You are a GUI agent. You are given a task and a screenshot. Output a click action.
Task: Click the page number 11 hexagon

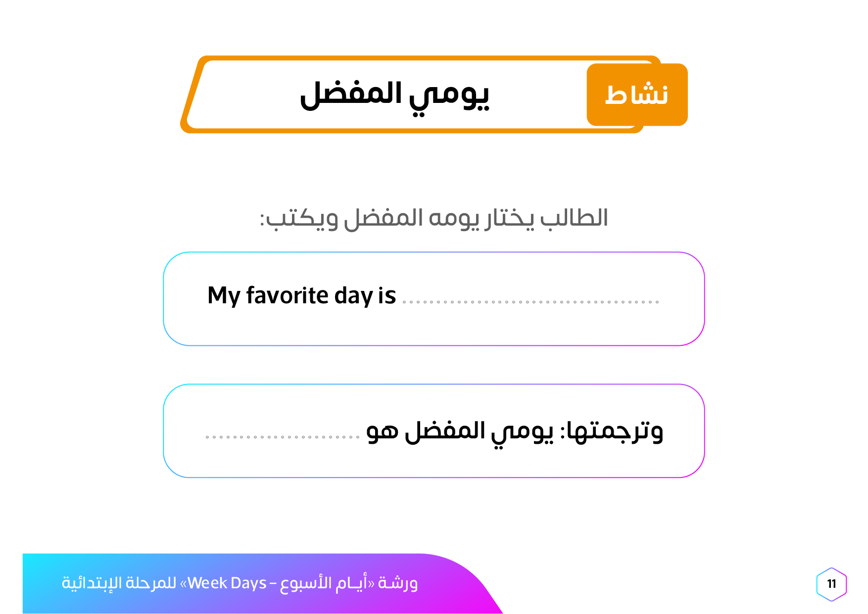[831, 584]
